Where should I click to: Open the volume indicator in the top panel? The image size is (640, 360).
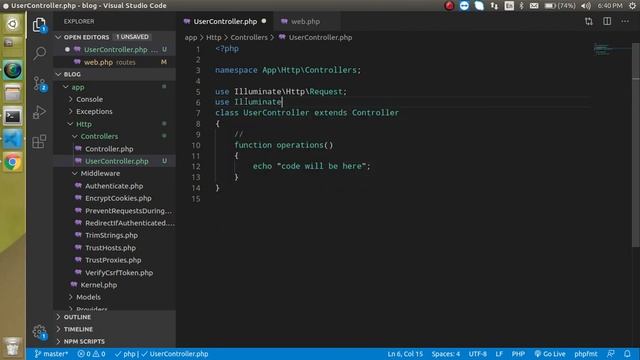coord(586,5)
